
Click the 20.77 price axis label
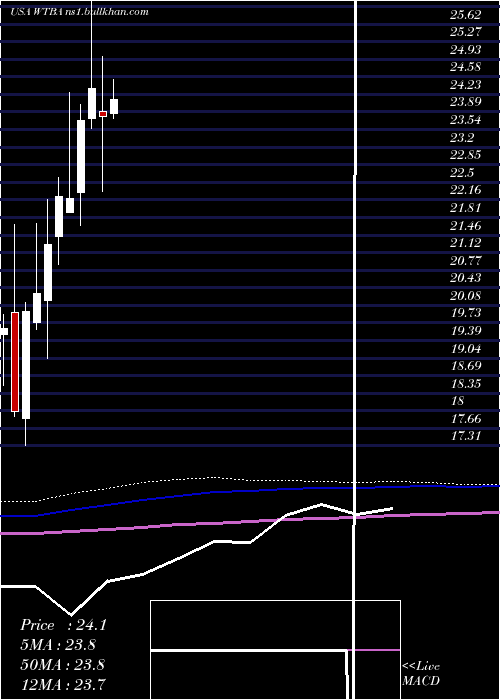coord(466,261)
